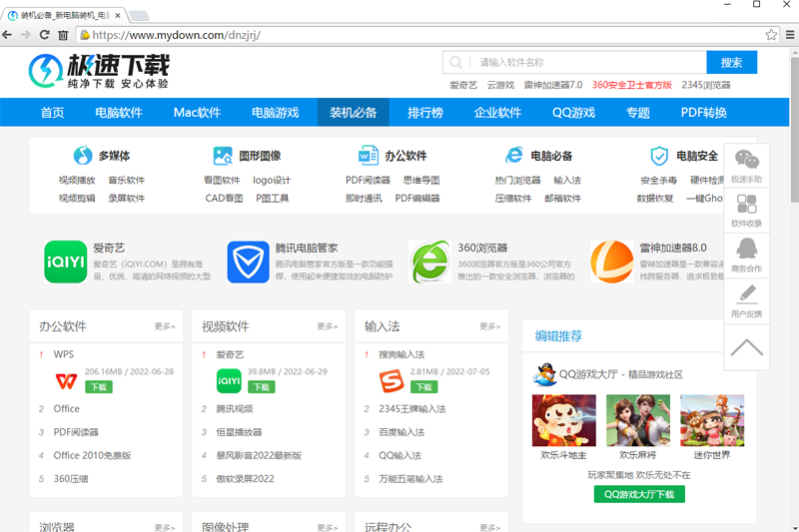Click the 360 Browser icon
The width and height of the screenshot is (799, 532).
430,262
